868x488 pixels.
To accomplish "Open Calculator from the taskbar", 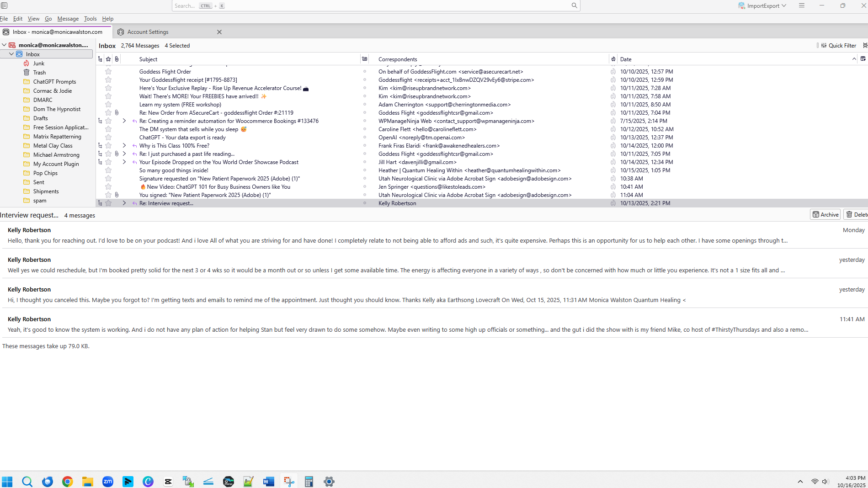I will (x=309, y=481).
